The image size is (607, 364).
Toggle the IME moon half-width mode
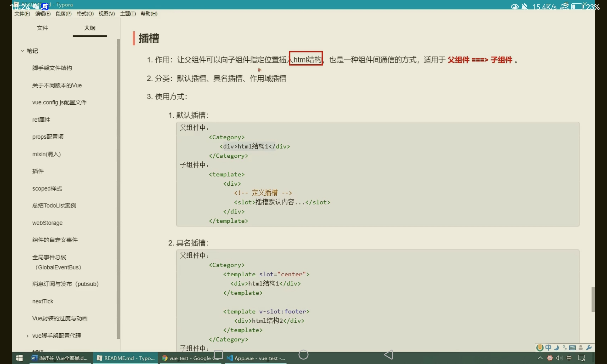pyautogui.click(x=557, y=348)
